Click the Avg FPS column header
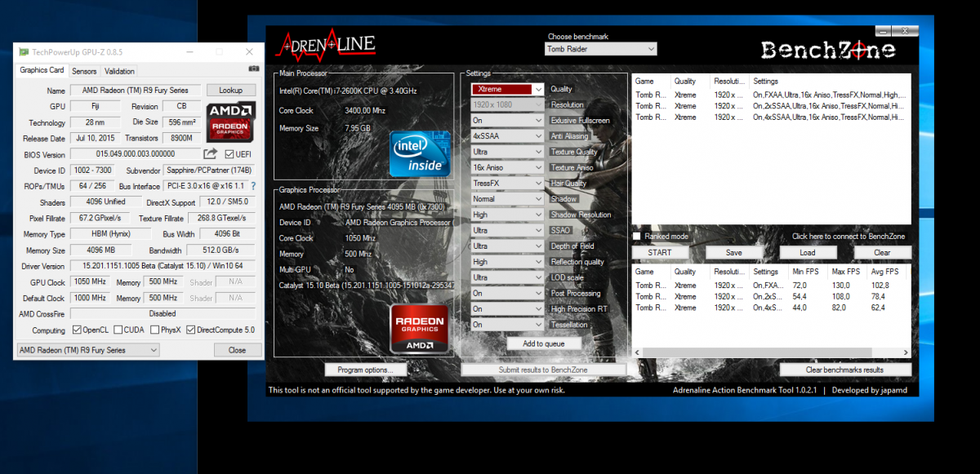The image size is (980, 474). [x=884, y=272]
